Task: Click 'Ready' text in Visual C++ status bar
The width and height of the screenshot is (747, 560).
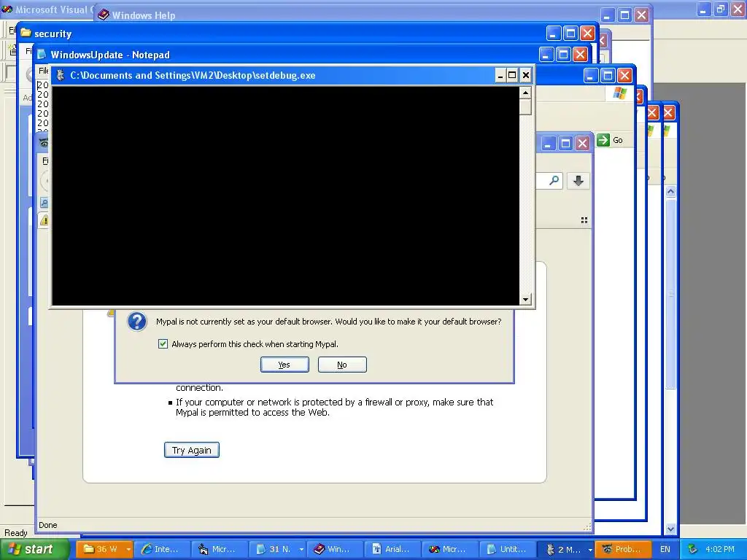Action: click(x=16, y=533)
